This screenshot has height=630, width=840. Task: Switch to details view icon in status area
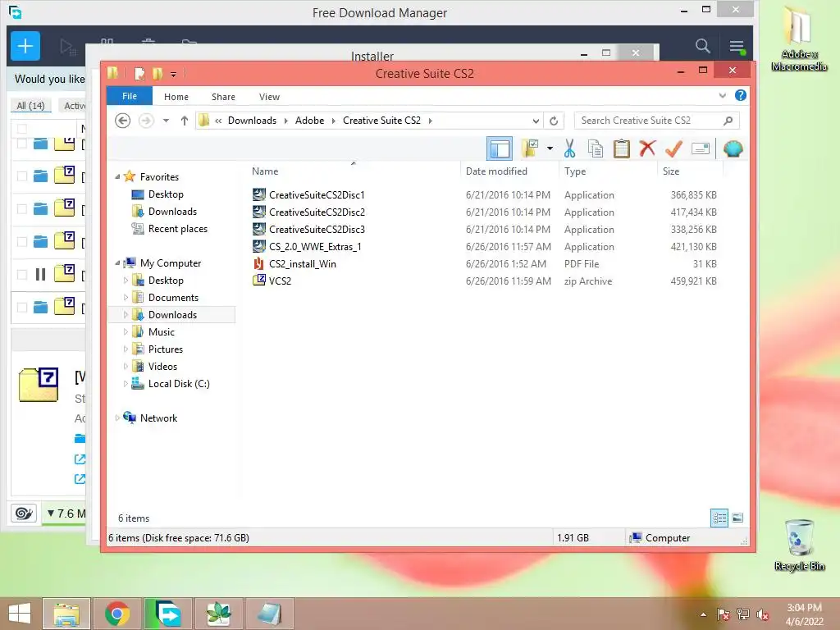click(719, 518)
